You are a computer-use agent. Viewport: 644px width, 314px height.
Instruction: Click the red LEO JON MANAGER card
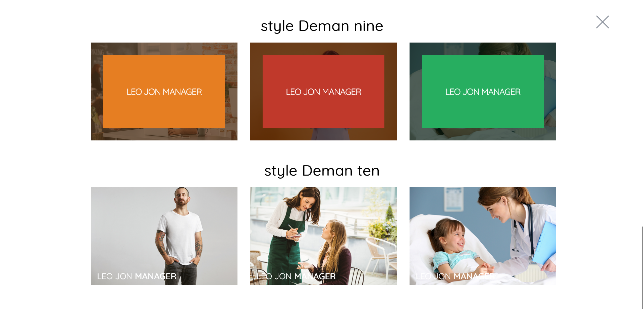[x=323, y=91]
